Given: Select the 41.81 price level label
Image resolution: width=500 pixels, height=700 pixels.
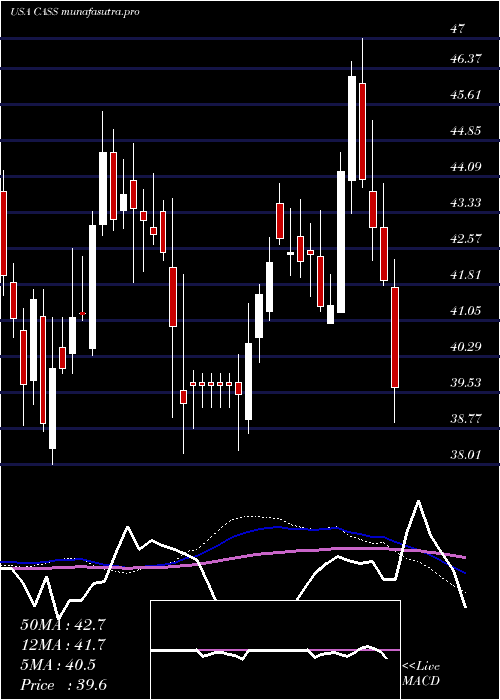Looking at the screenshot, I should pos(466,275).
